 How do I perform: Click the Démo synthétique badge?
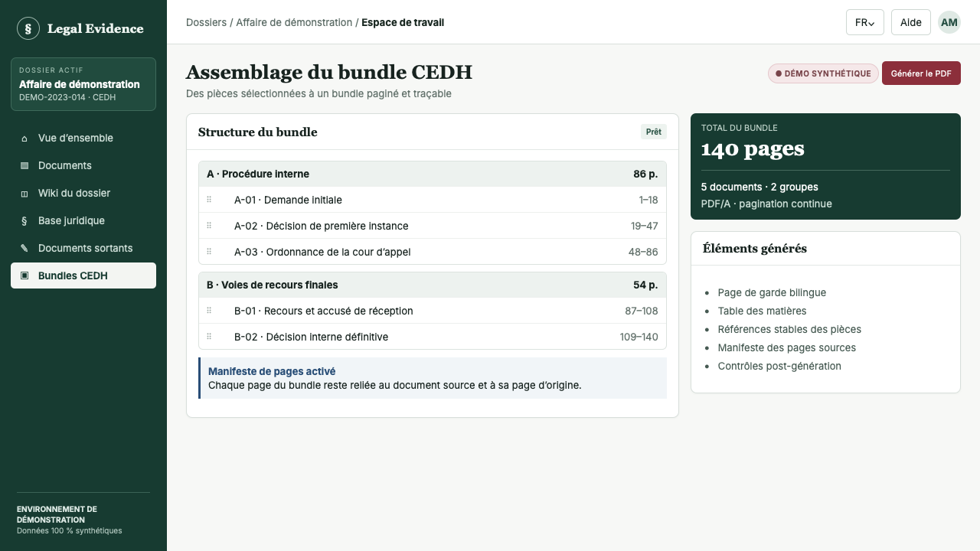(x=823, y=73)
